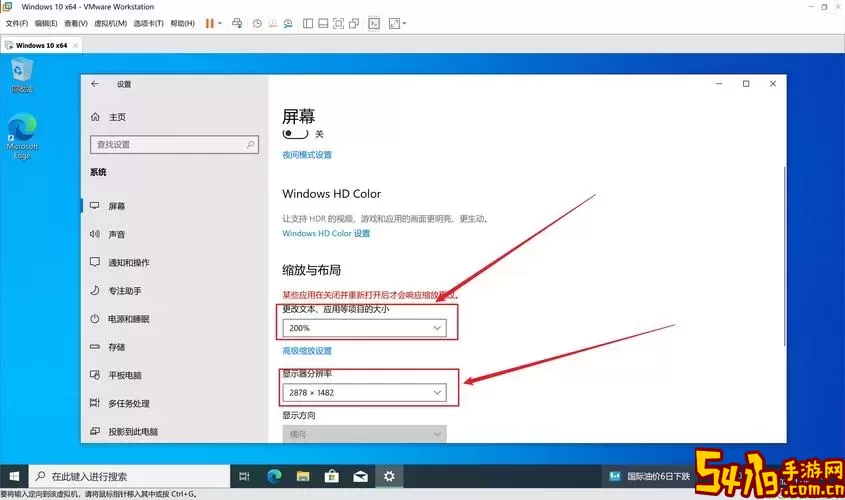Click the Settings gear on the taskbar
Image resolution: width=845 pixels, height=500 pixels.
click(x=389, y=476)
